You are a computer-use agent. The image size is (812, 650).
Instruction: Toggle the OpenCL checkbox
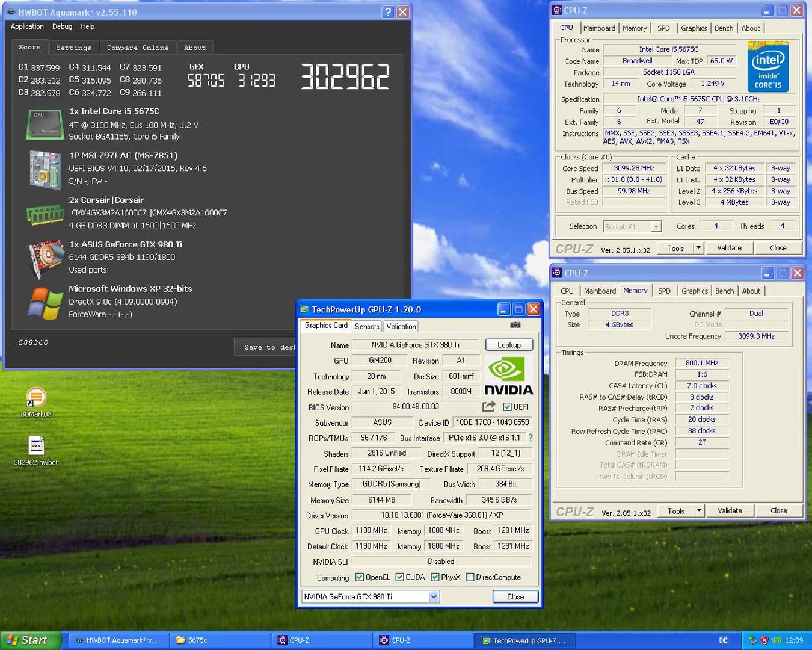[360, 577]
